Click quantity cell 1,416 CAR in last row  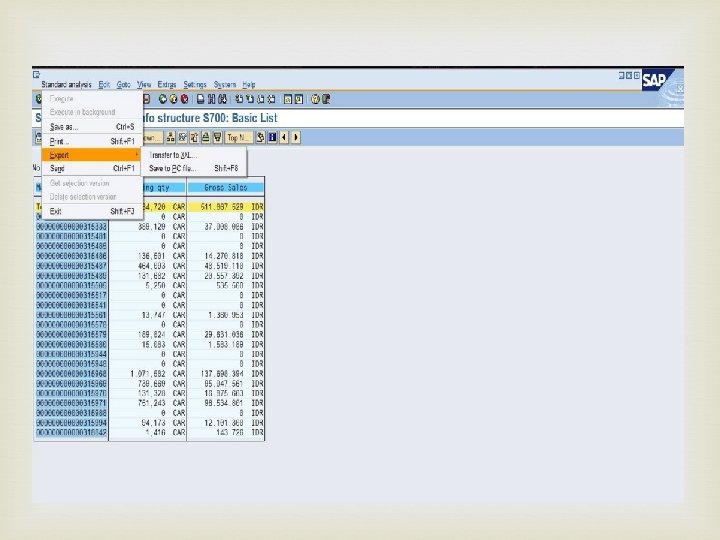pos(147,433)
